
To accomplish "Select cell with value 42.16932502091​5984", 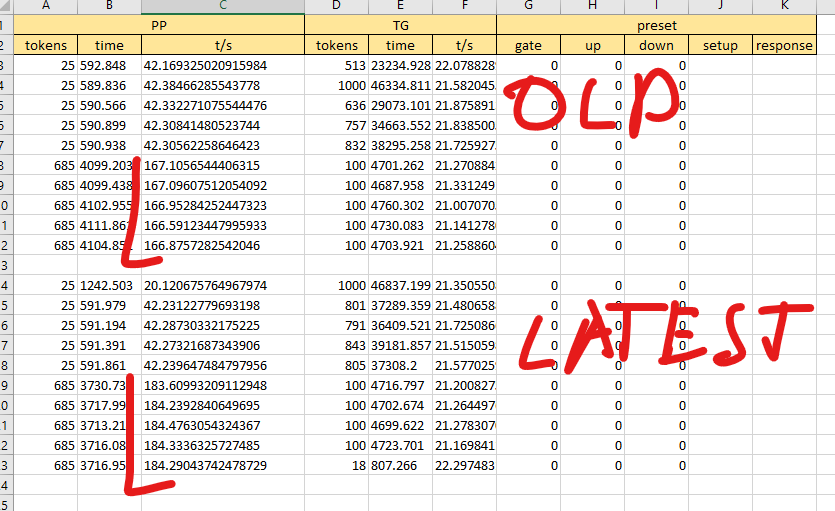I will tap(223, 65).
